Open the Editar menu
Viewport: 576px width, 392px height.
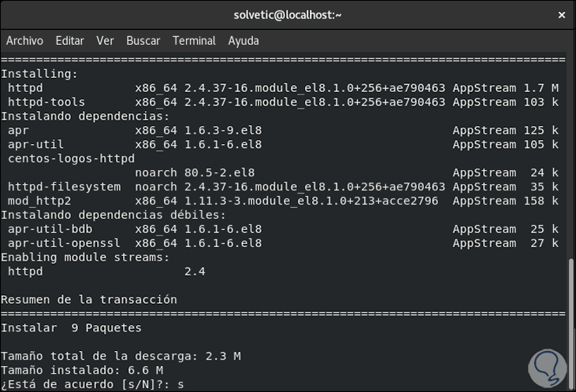(x=69, y=41)
